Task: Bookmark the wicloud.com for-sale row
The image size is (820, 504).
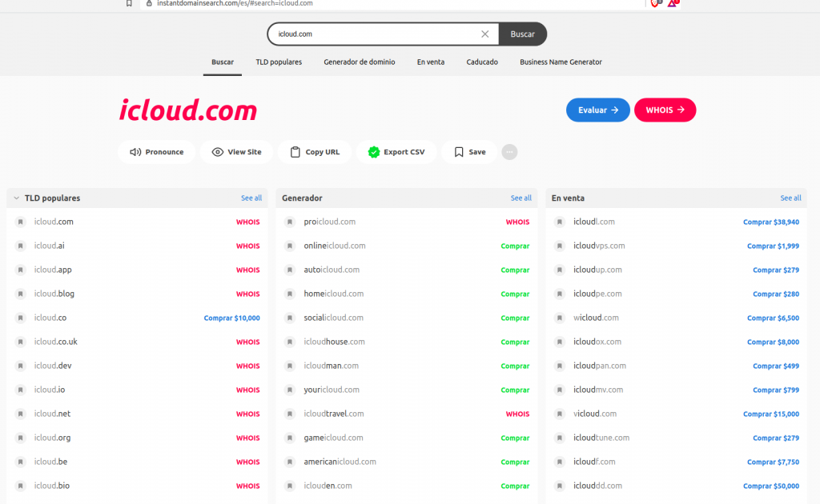Action: (560, 318)
